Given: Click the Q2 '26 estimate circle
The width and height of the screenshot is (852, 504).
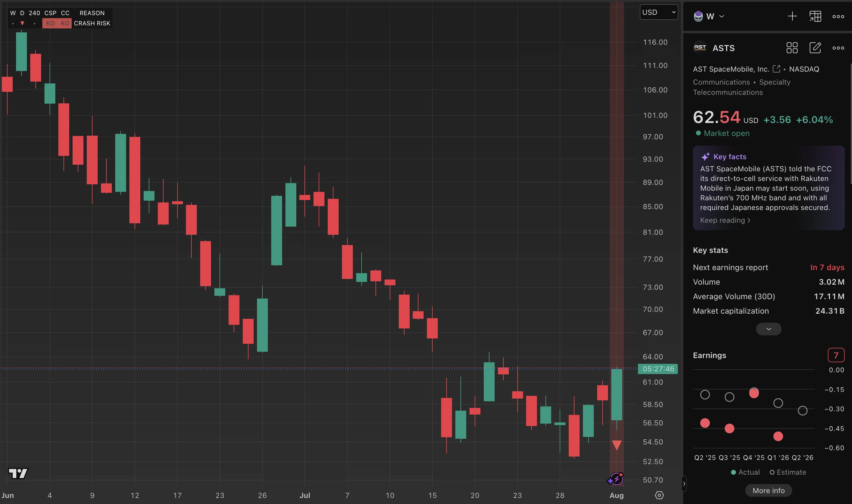Looking at the screenshot, I should (x=802, y=411).
